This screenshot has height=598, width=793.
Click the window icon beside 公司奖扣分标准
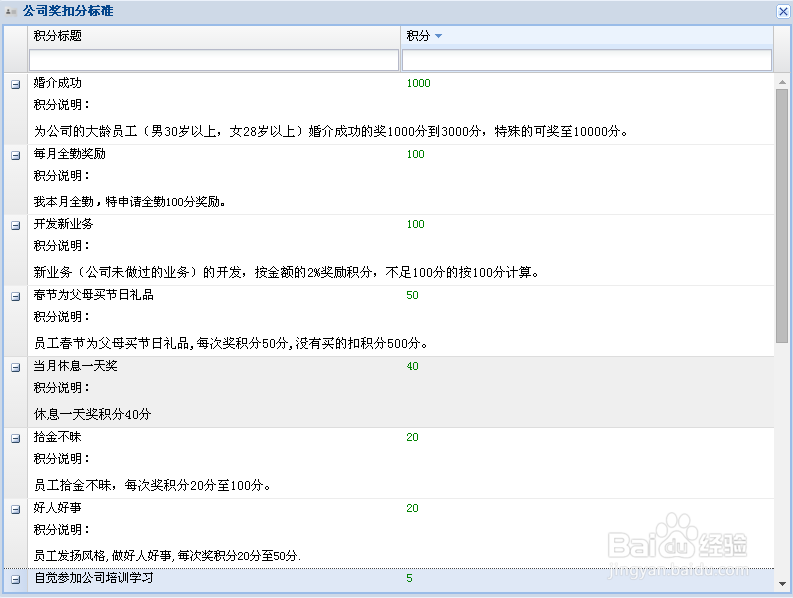[x=11, y=11]
